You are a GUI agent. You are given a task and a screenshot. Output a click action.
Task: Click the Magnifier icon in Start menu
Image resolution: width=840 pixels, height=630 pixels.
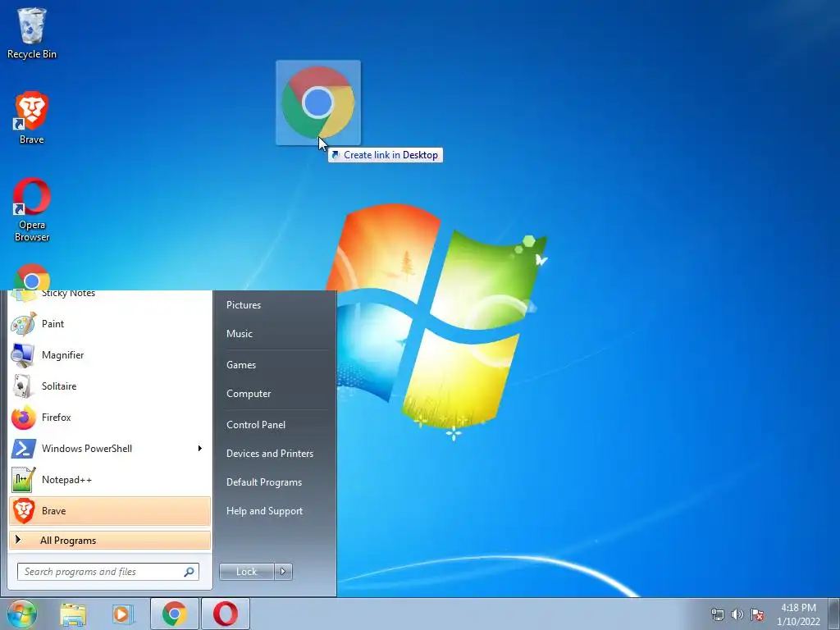24,355
